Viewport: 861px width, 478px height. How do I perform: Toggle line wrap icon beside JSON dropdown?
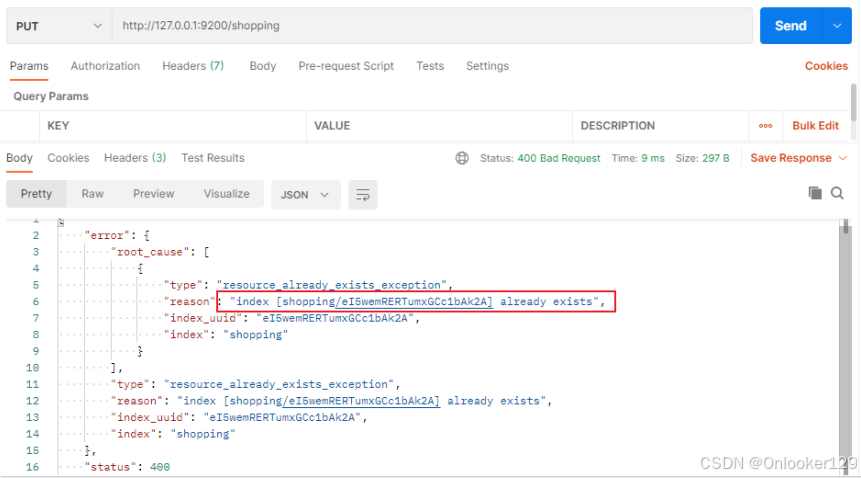tap(362, 195)
